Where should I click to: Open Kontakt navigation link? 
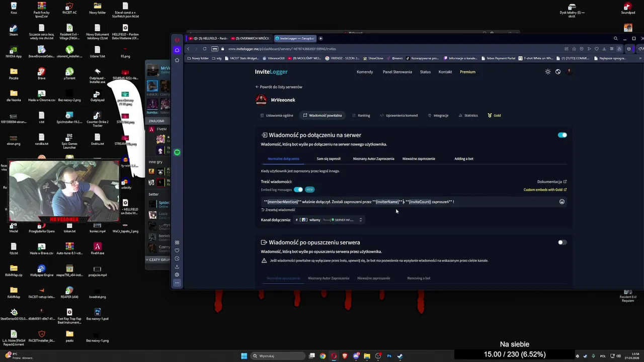[x=445, y=72]
